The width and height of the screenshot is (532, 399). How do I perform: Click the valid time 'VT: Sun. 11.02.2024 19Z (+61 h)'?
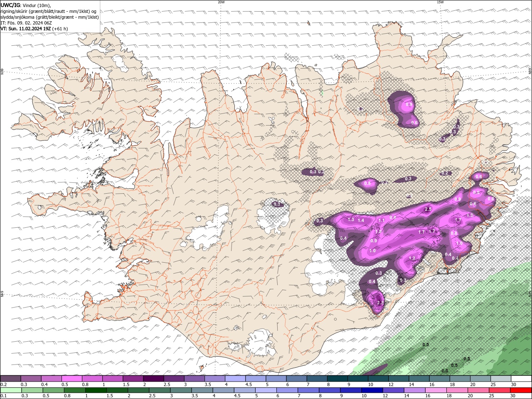[34, 29]
